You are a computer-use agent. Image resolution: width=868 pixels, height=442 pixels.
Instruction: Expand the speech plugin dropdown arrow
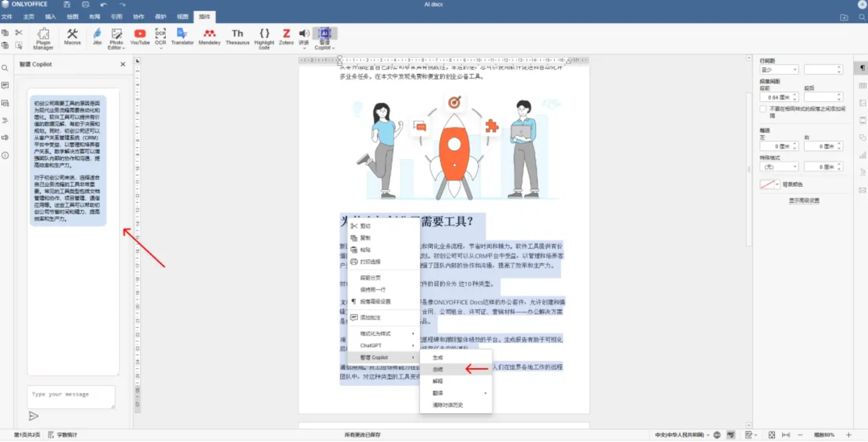pyautogui.click(x=304, y=48)
